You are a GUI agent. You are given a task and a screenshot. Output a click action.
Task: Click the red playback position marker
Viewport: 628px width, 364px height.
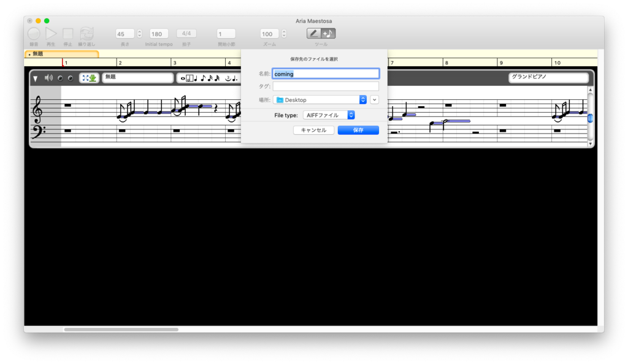click(63, 62)
